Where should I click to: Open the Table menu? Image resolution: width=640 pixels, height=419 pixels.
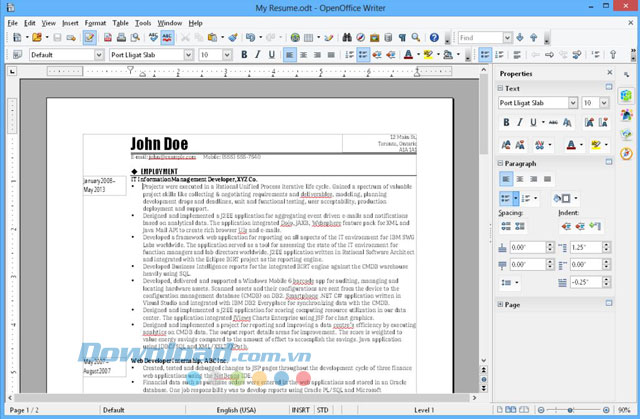tap(120, 21)
